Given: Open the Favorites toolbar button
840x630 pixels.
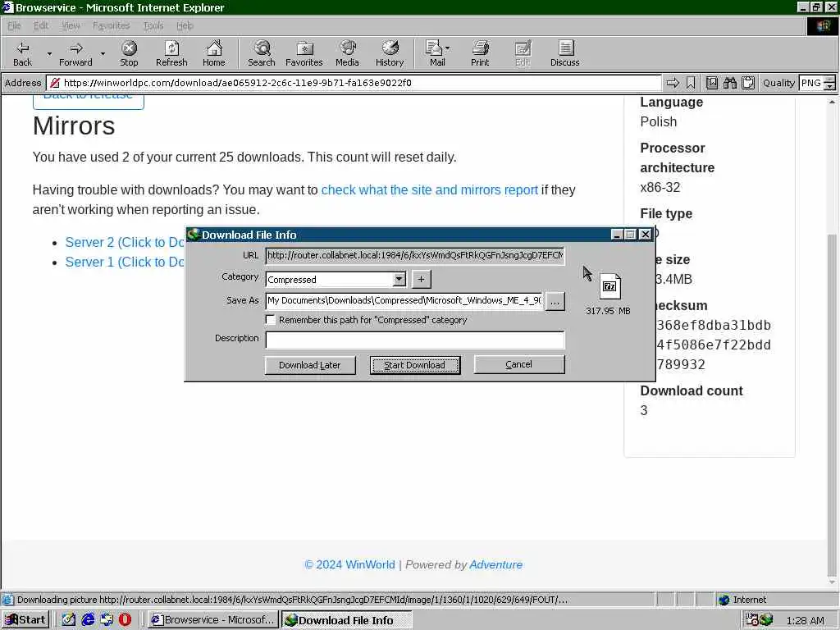Looking at the screenshot, I should 304,53.
